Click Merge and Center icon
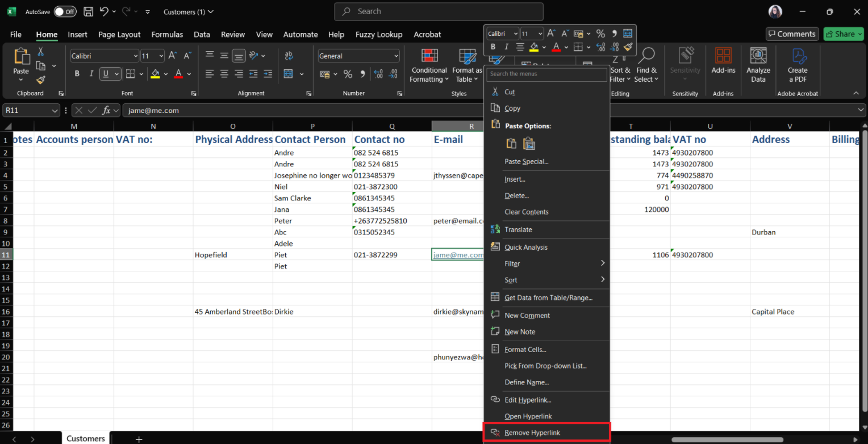Screen dimensions: 868x444 coord(288,74)
